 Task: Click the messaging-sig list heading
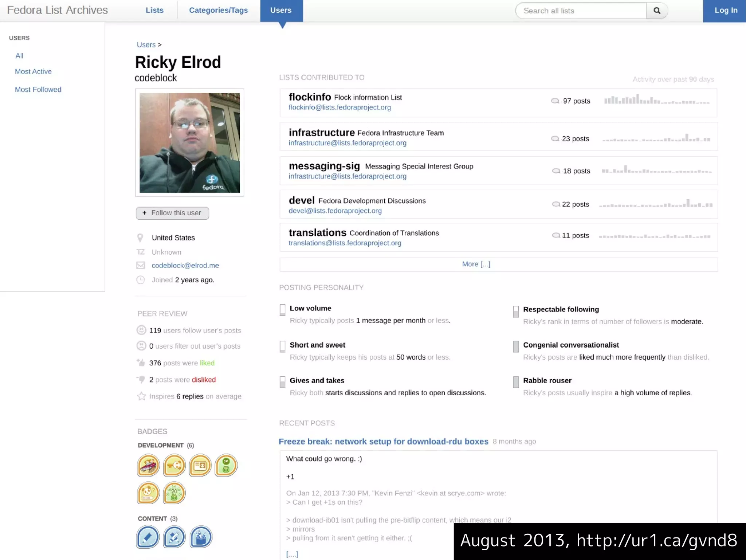324,166
